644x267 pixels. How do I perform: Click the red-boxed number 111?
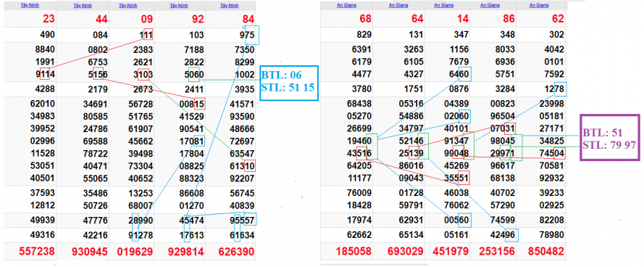146,35
